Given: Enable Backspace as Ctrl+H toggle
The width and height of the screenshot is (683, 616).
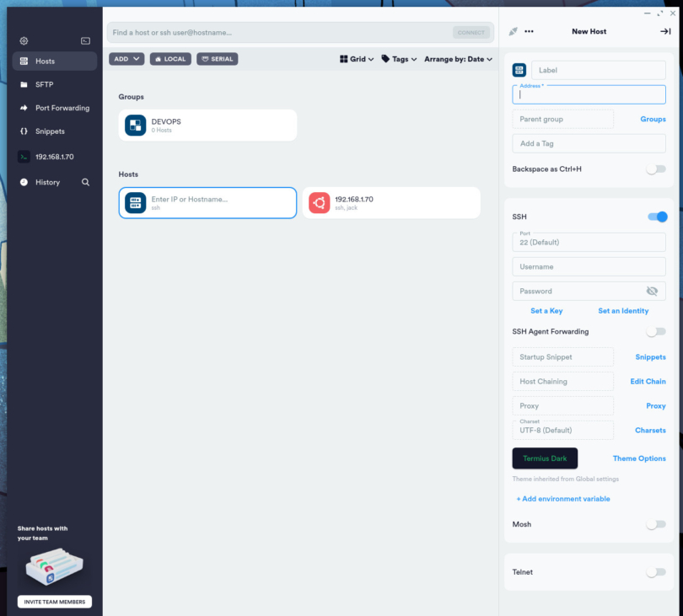Looking at the screenshot, I should pyautogui.click(x=655, y=169).
